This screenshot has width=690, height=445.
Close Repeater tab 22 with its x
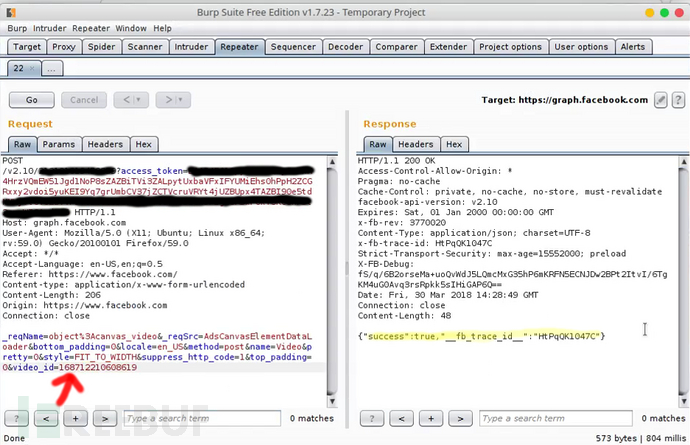[x=32, y=68]
